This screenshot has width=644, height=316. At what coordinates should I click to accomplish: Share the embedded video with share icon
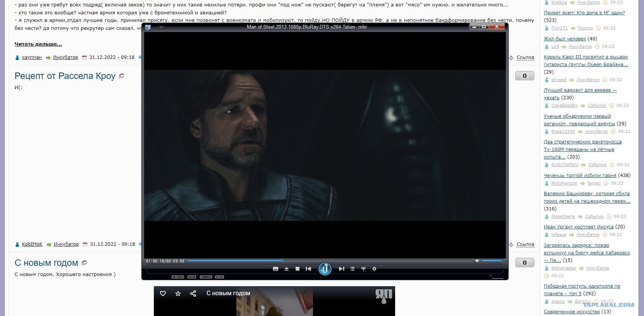(x=193, y=293)
